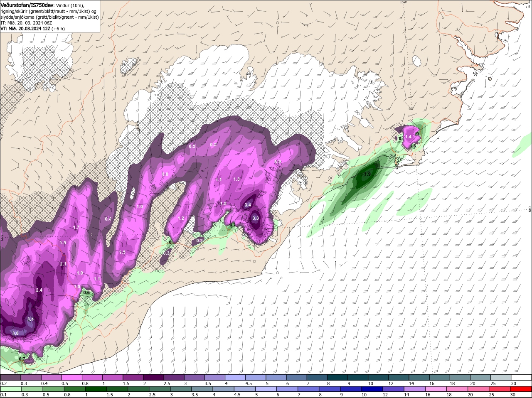This screenshot has width=532, height=398.
Task: Click the 15W longitude label at the top
Action: (x=403, y=2)
